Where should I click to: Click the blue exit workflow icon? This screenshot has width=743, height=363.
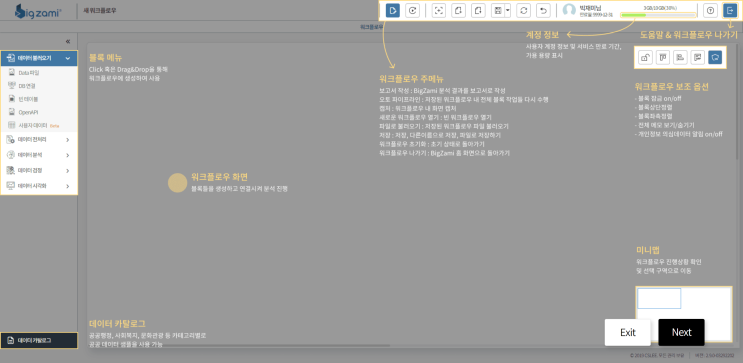730,10
